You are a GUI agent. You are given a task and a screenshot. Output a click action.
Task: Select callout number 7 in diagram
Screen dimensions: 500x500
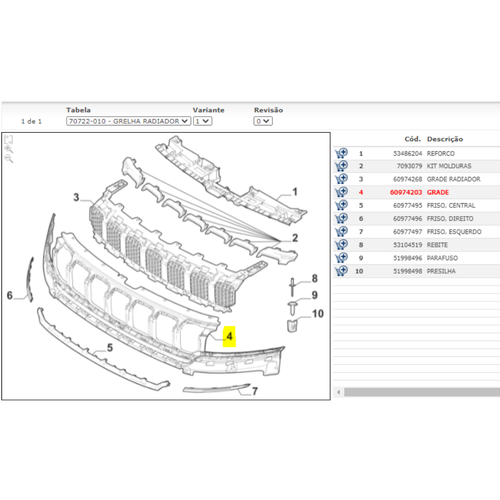[x=255, y=391]
